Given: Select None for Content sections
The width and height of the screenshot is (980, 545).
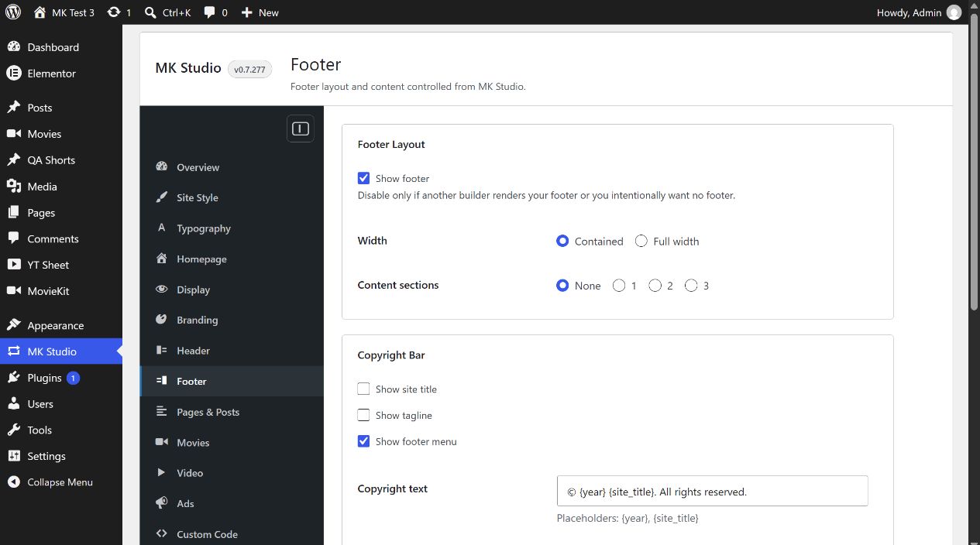Looking at the screenshot, I should 562,286.
